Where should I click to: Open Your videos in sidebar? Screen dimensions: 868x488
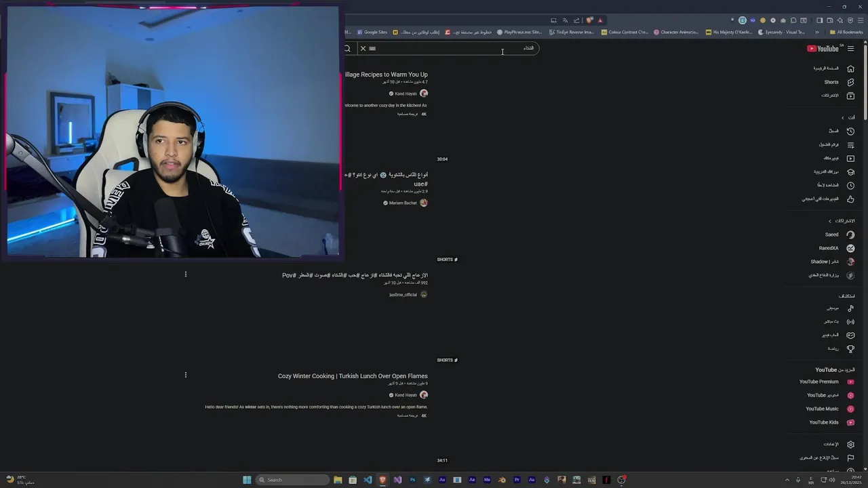pos(839,158)
